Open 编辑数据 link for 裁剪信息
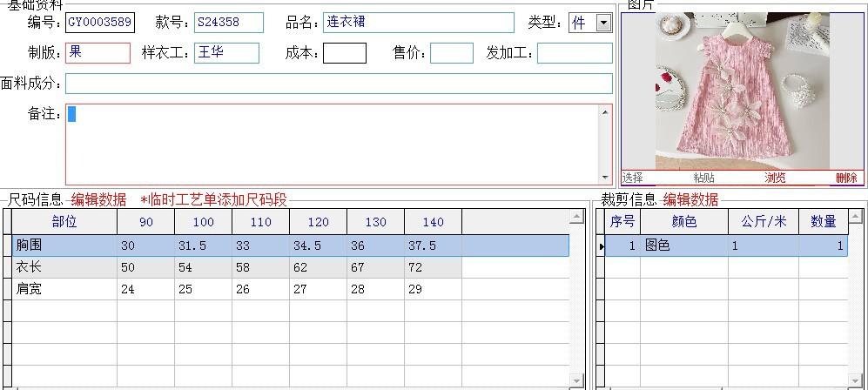This screenshot has height=390, width=868. coord(690,199)
